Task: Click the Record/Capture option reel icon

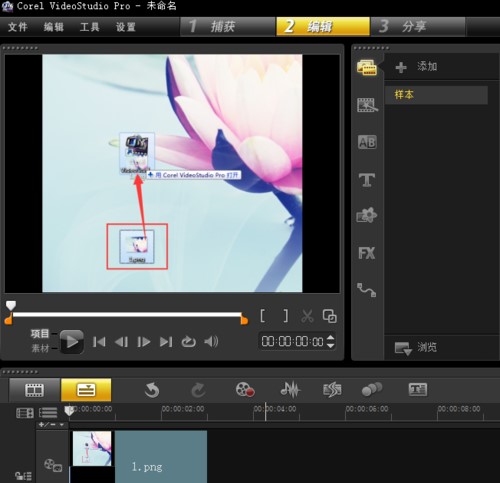Action: pos(245,390)
